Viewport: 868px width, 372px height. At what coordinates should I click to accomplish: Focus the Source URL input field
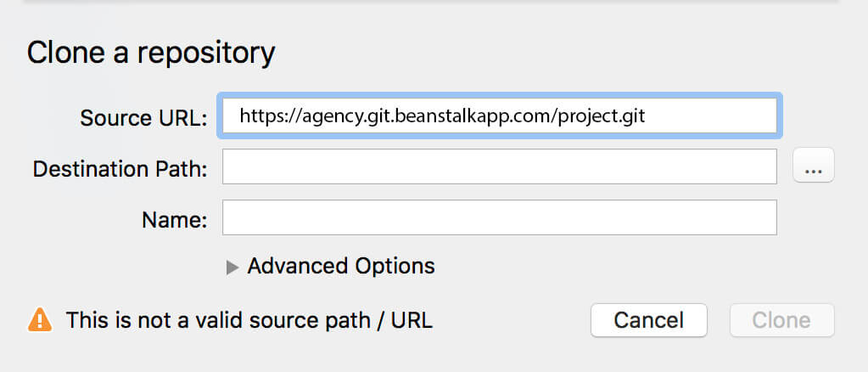click(499, 116)
